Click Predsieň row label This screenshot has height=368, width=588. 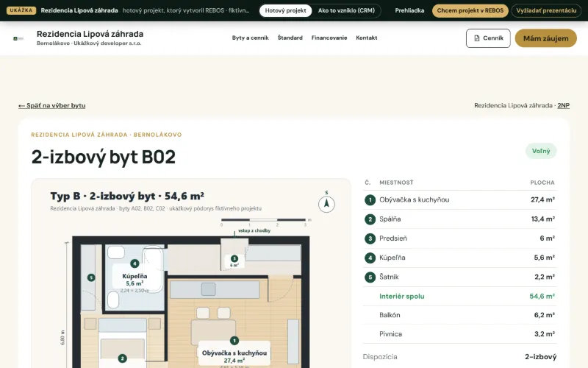pyautogui.click(x=393, y=238)
